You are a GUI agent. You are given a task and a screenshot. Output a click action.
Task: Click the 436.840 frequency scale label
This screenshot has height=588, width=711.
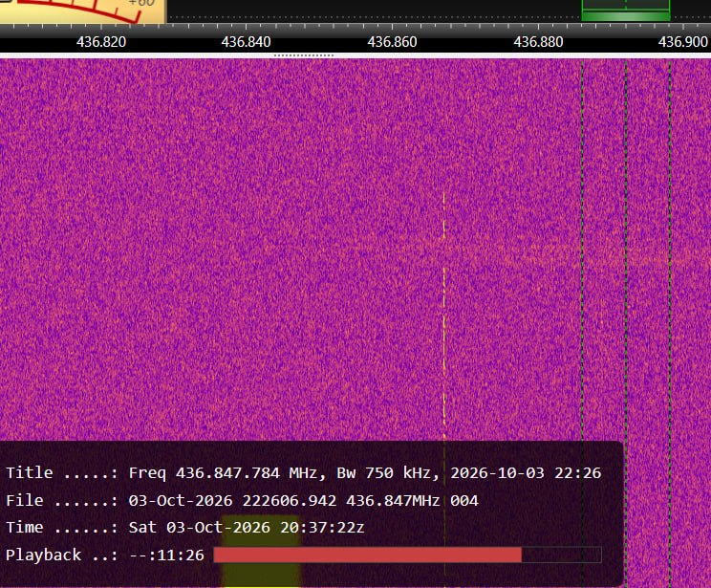pos(246,42)
